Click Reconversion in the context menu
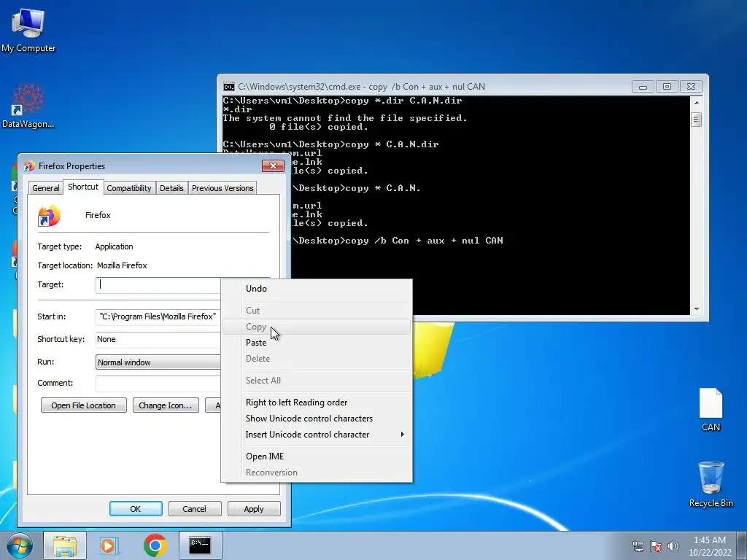This screenshot has width=747, height=560. point(317,472)
